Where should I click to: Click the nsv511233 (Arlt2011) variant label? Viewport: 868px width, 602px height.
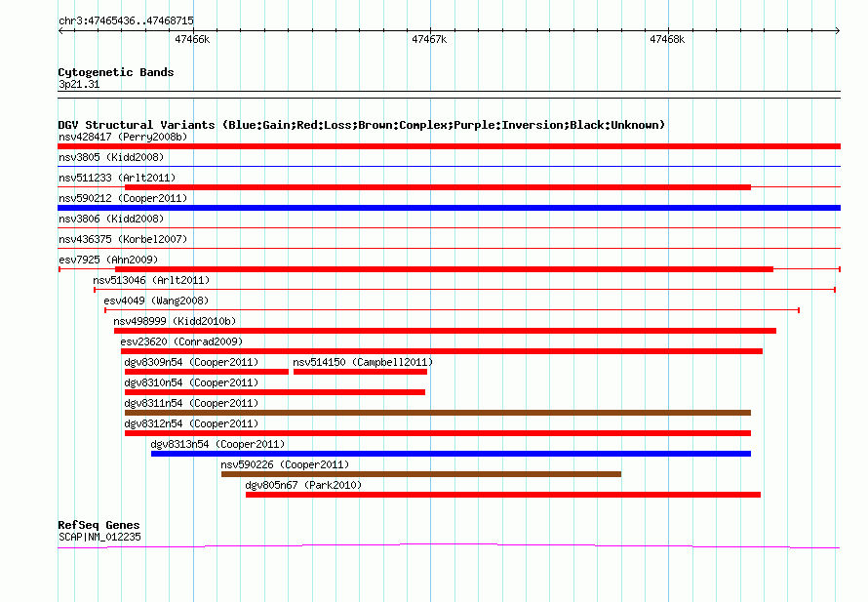click(117, 178)
